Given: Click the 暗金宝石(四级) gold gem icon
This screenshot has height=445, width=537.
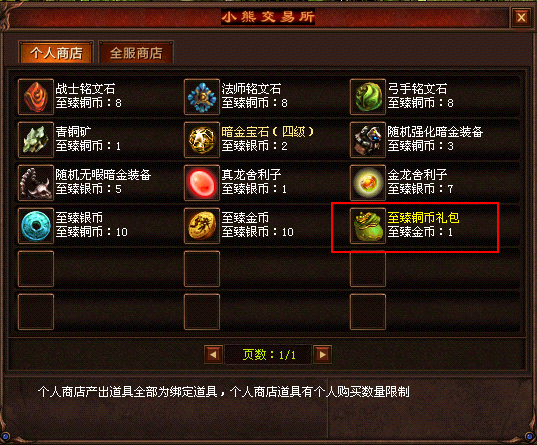Looking at the screenshot, I should (x=202, y=139).
